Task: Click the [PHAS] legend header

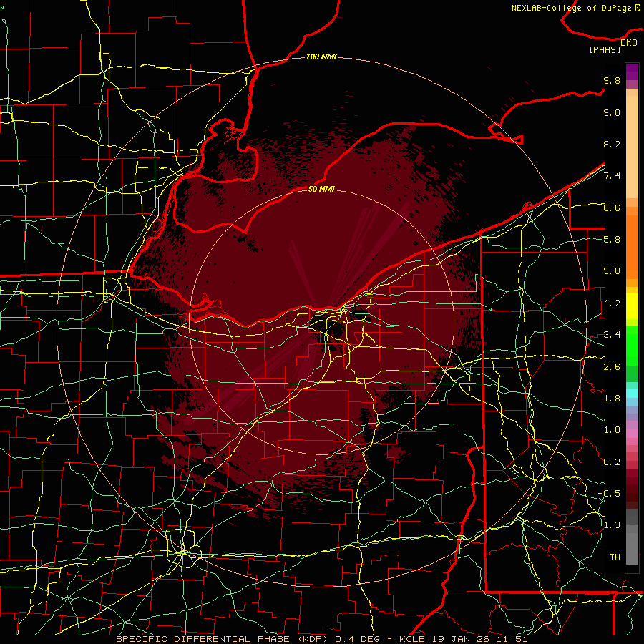Action: click(605, 50)
